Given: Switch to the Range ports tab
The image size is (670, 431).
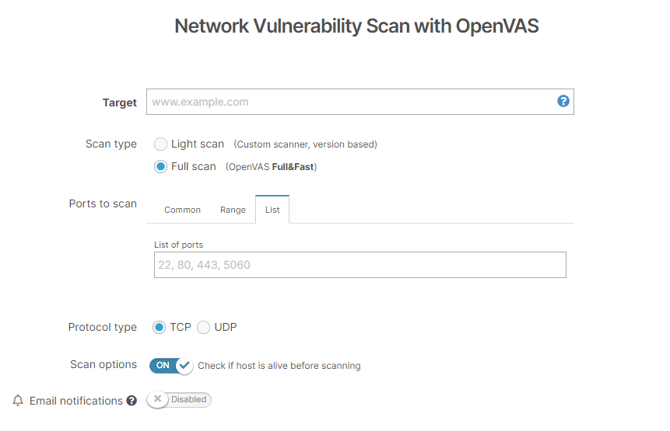Looking at the screenshot, I should pos(233,210).
